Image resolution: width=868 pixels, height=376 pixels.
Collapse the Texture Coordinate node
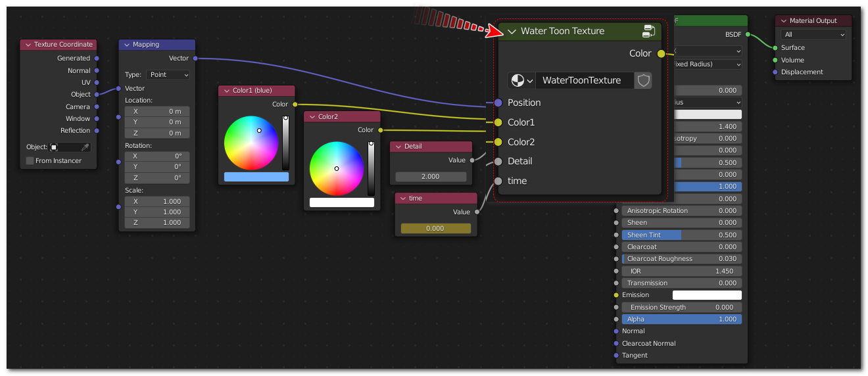28,45
